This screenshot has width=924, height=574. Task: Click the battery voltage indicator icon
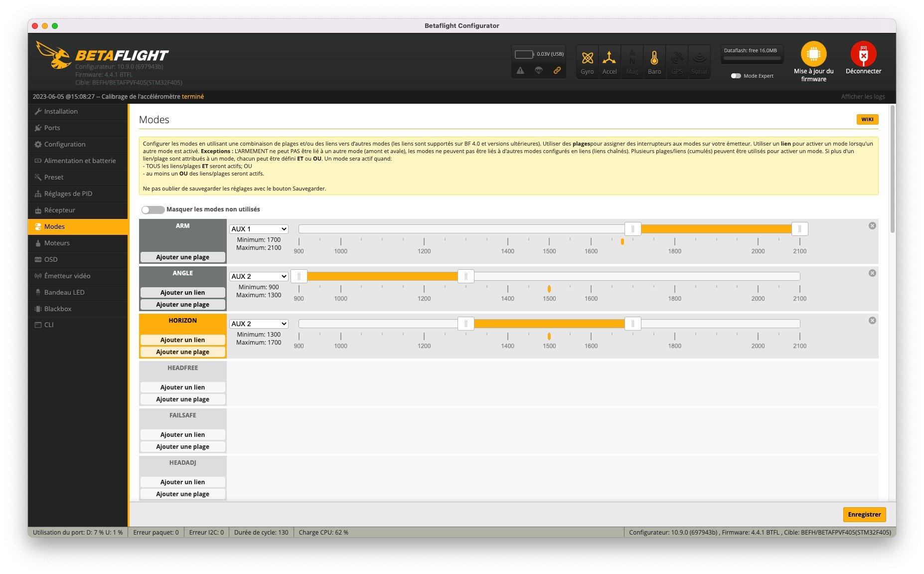(x=524, y=54)
